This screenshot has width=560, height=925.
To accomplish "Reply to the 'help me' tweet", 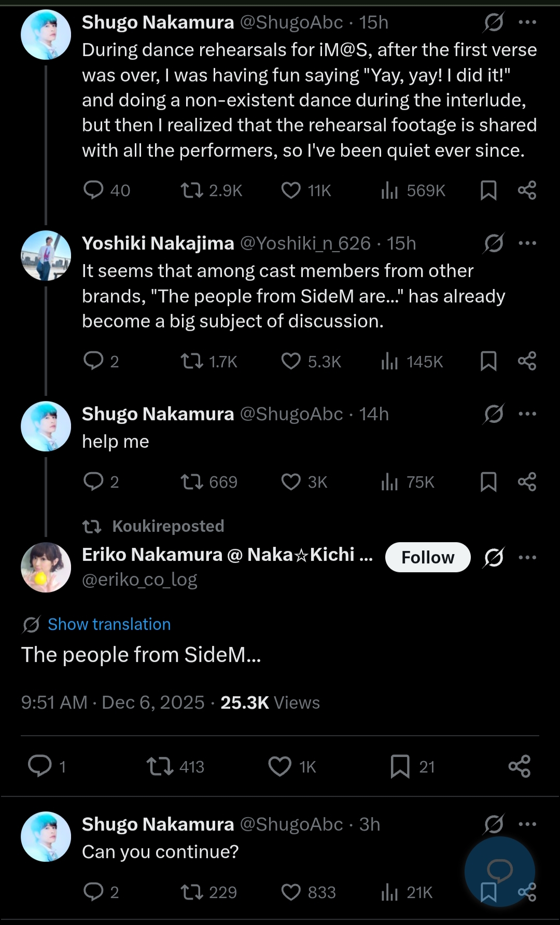I will [93, 481].
